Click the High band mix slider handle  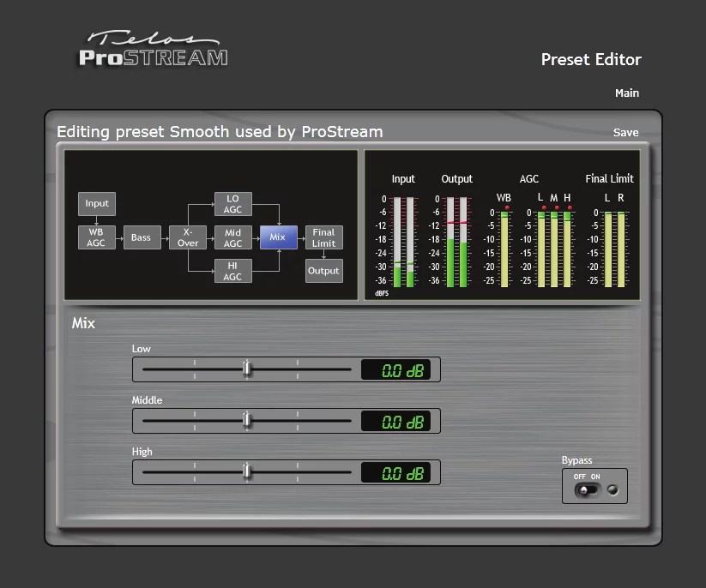(246, 472)
